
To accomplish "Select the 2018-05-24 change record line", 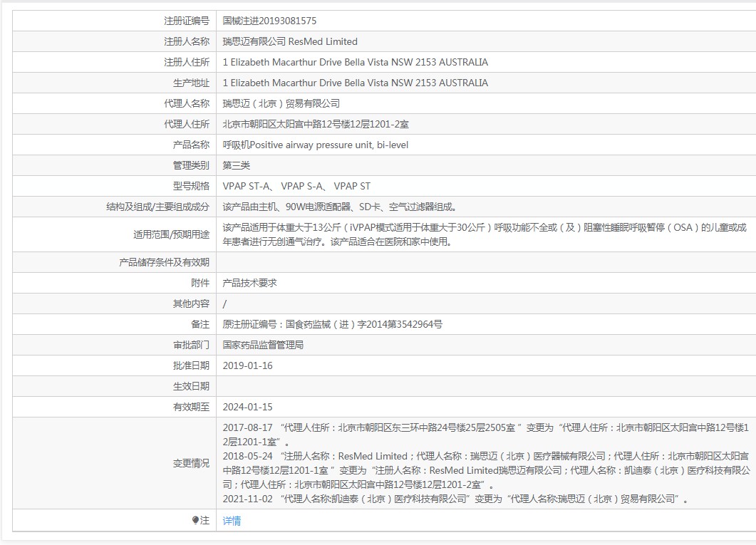I will 487,470.
